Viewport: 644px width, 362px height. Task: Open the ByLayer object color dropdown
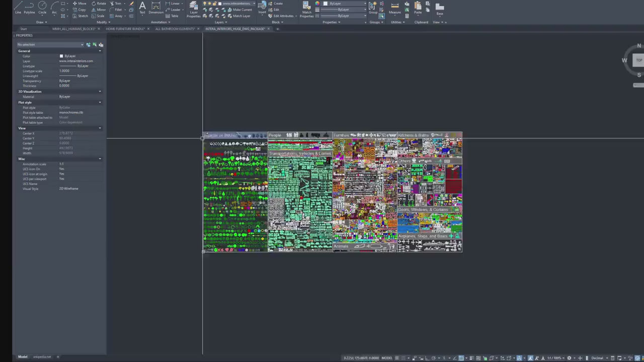click(x=345, y=4)
